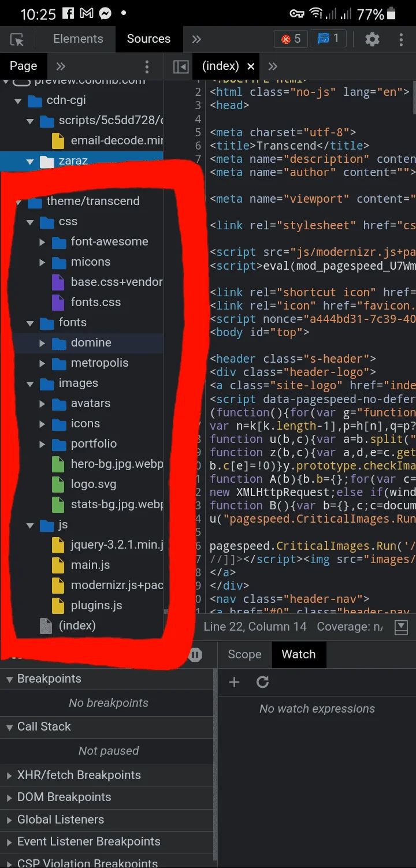416x868 pixels.
Task: Activate the inspect element picker icon
Action: [17, 39]
